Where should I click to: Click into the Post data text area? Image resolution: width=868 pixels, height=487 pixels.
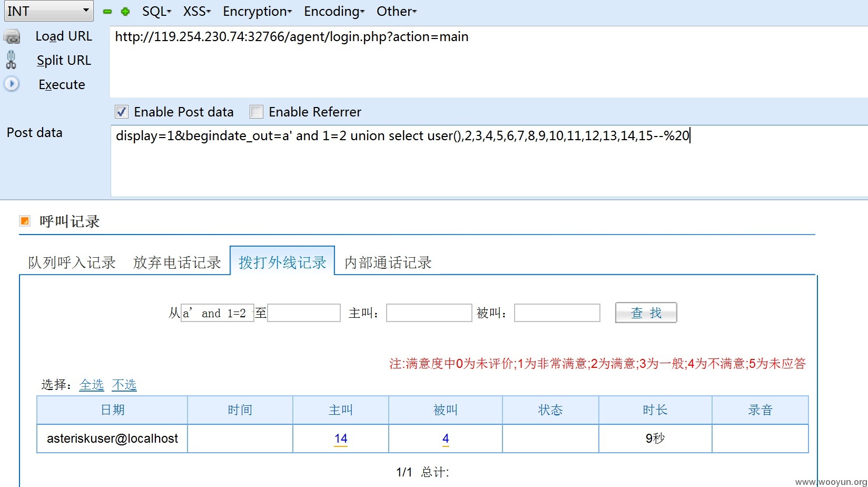[489, 161]
